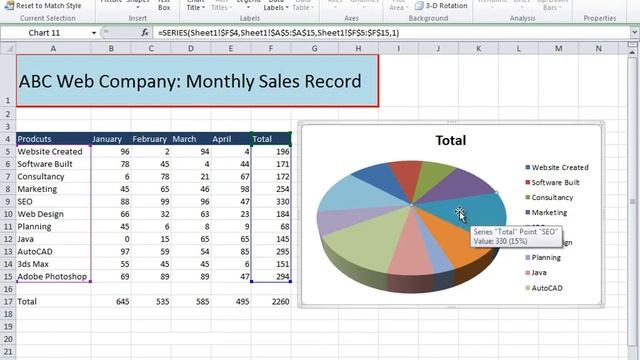Click the Insert Function fx icon
640x360 pixels.
(144, 33)
